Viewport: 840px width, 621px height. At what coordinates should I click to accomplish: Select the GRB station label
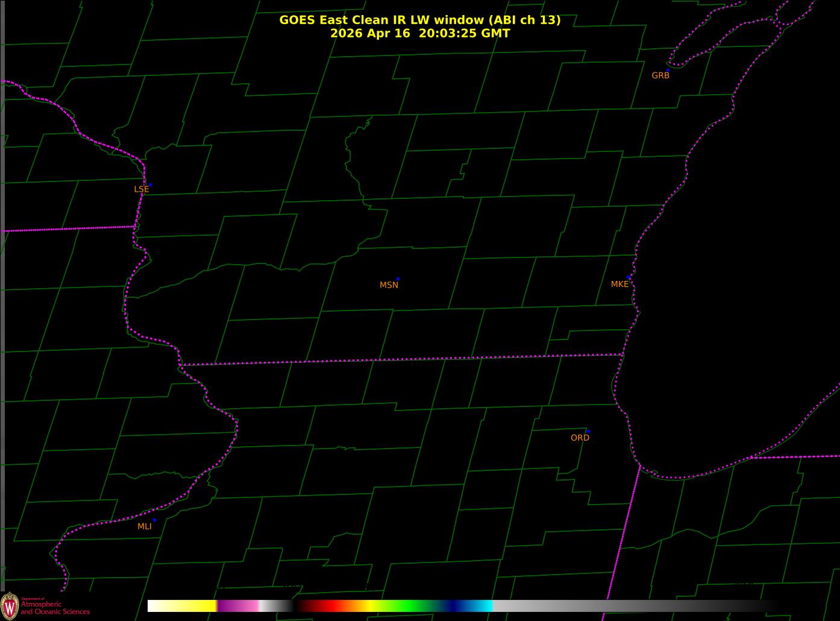660,75
